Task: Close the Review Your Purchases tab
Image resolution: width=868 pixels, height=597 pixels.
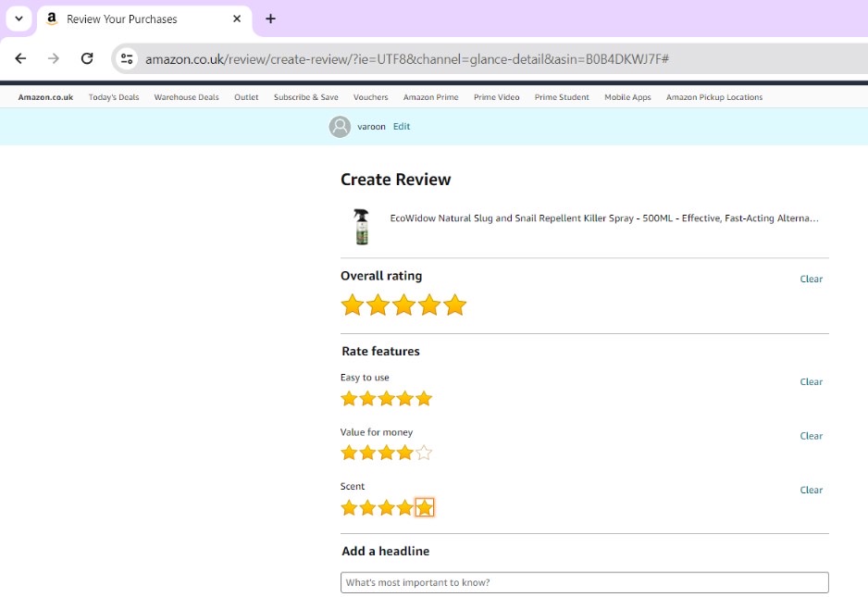Action: [x=237, y=19]
